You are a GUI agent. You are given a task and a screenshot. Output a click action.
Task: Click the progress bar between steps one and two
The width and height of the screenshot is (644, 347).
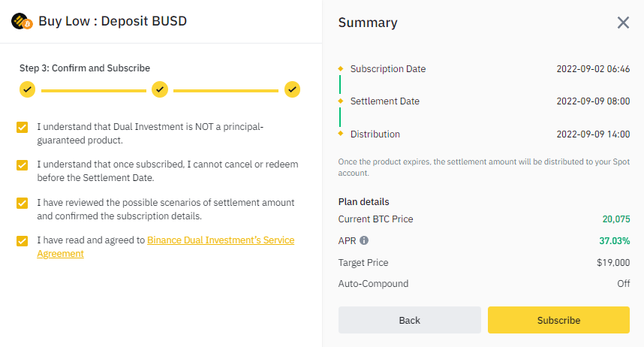click(x=93, y=90)
